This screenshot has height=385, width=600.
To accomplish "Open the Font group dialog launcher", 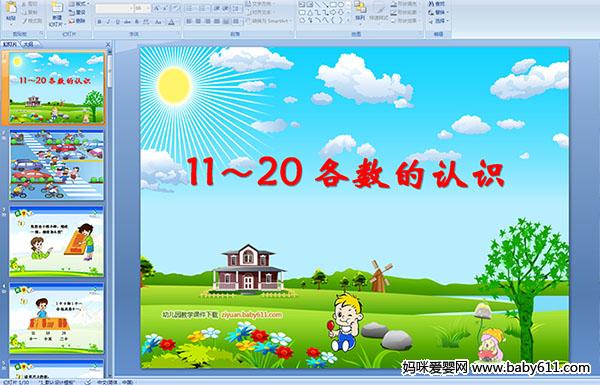I will coord(178,34).
